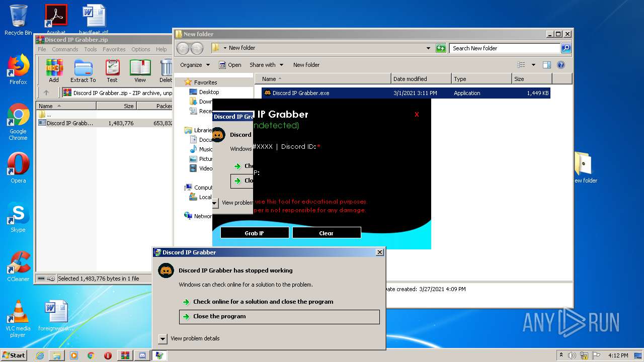Screen dimensions: 644x362
Task: Sort WinRAR list by Size column
Action: [x=116, y=106]
